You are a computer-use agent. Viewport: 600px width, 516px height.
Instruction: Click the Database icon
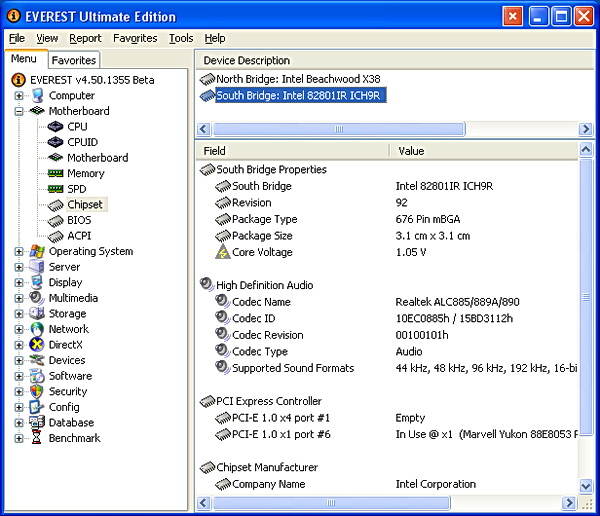pos(37,423)
